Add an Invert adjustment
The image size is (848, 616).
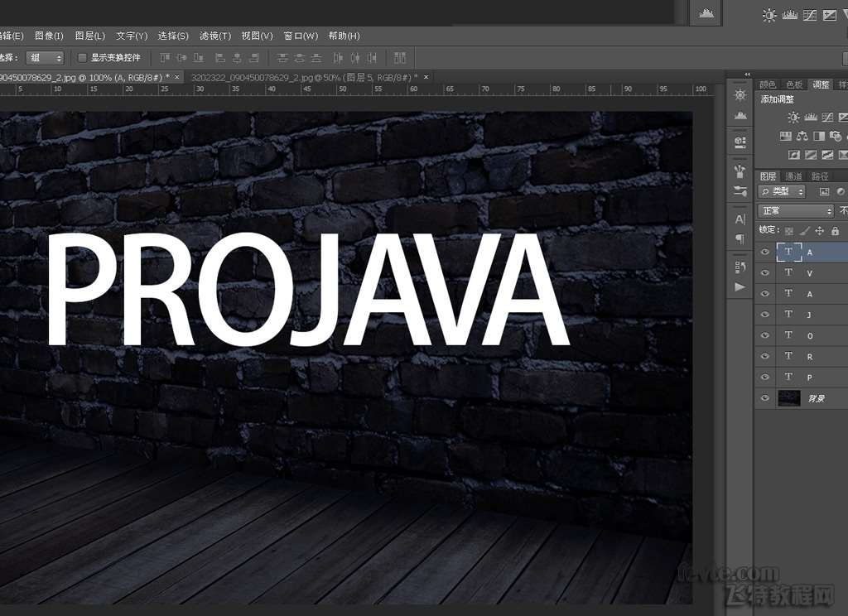click(794, 155)
